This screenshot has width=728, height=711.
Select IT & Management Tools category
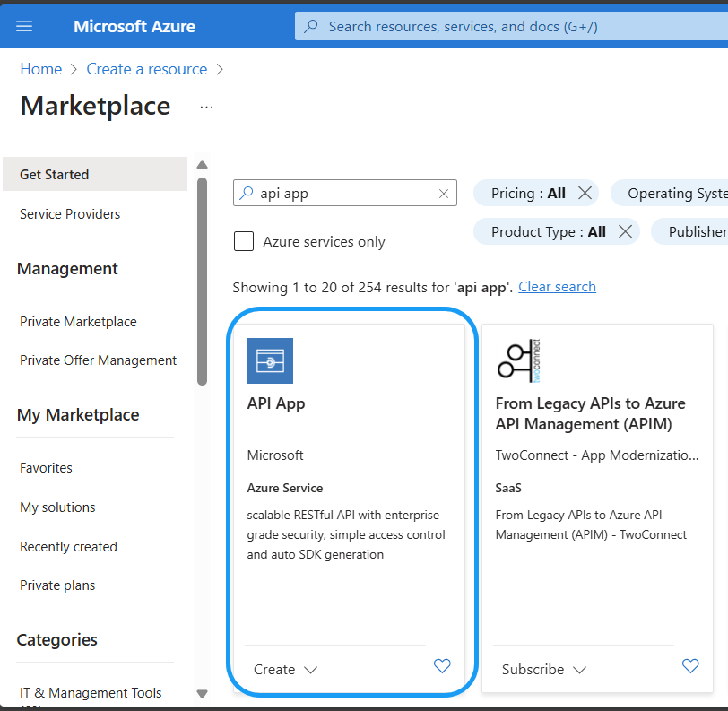click(91, 692)
